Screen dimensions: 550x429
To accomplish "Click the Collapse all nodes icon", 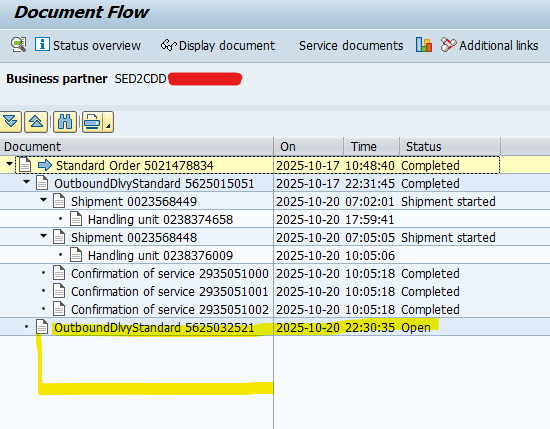I will [x=36, y=122].
